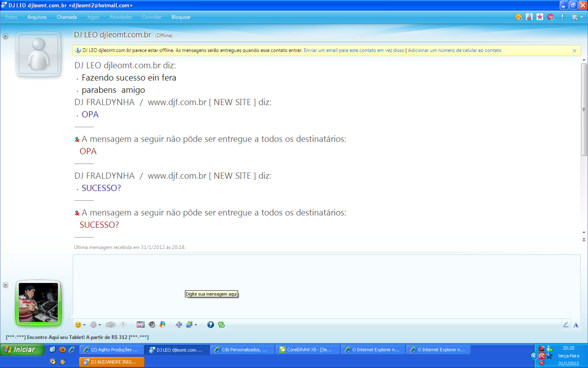
Task: Click the scroll down arrow of the conversation
Action: pyautogui.click(x=584, y=233)
